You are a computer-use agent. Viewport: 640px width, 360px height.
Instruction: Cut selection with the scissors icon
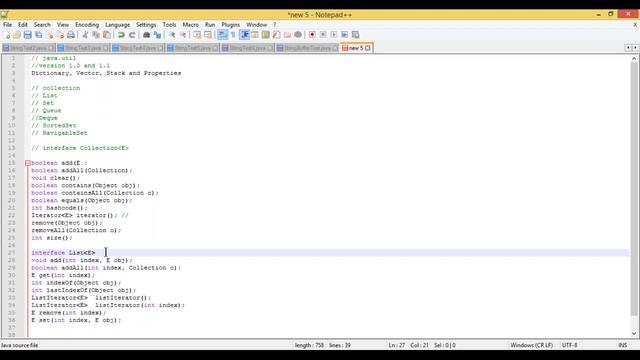85,35
